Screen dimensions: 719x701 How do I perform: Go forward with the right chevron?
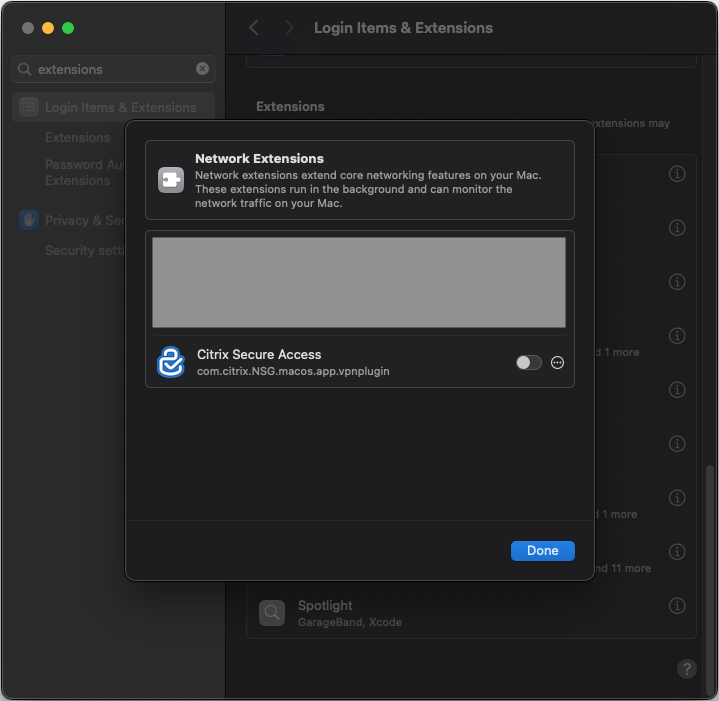point(289,28)
